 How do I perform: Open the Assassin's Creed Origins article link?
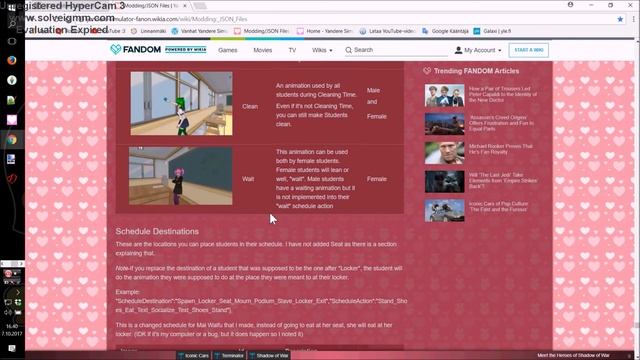tap(501, 123)
